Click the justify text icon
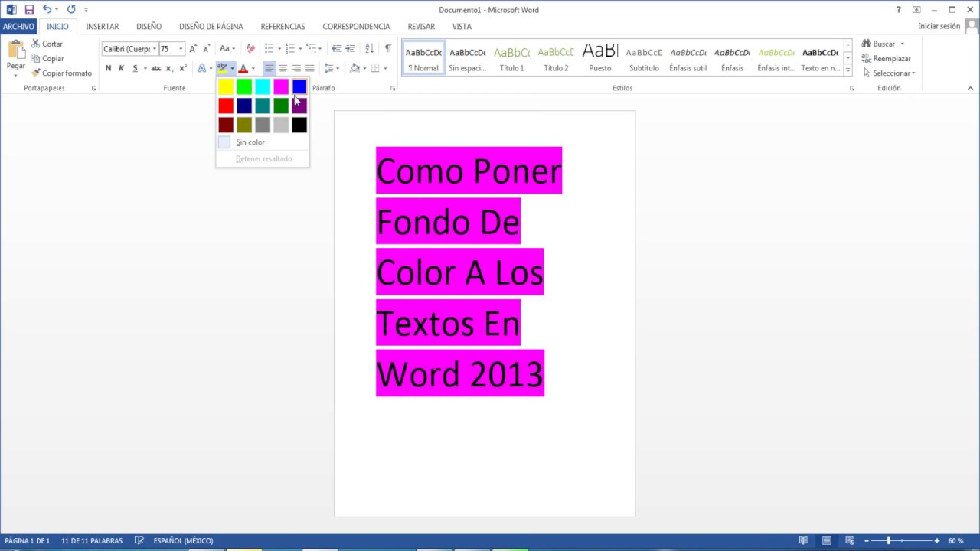Image resolution: width=980 pixels, height=551 pixels. point(310,68)
